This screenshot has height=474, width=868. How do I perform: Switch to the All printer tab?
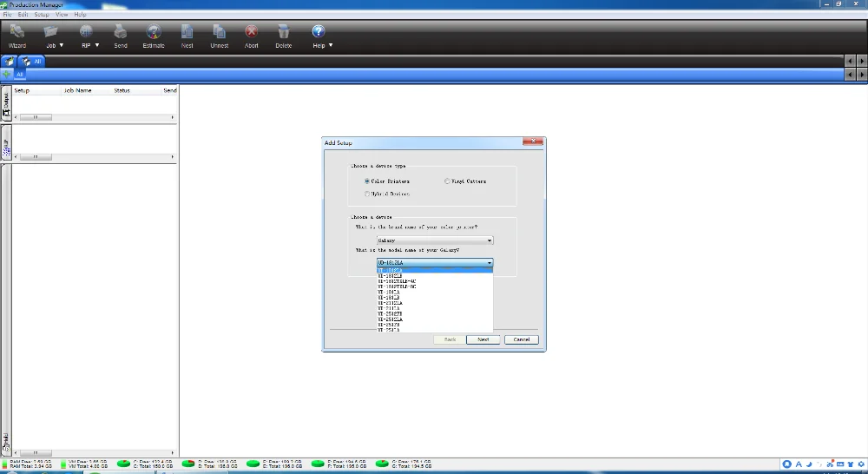pyautogui.click(x=31, y=62)
